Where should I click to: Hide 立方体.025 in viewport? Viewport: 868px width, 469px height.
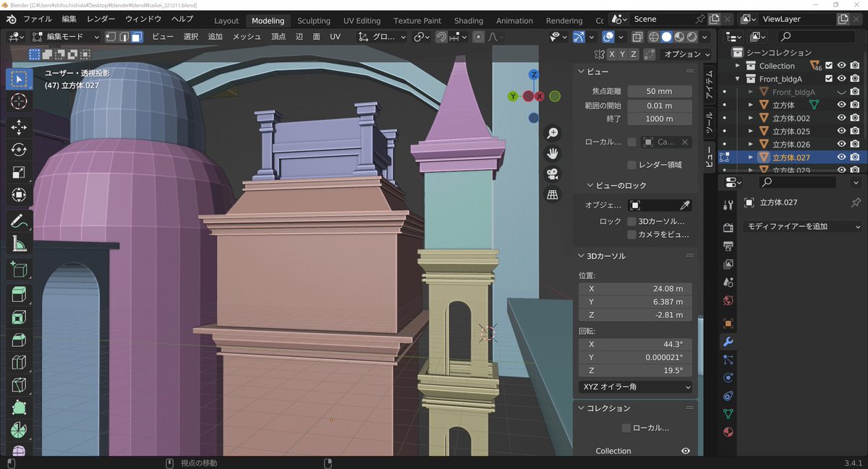[841, 131]
